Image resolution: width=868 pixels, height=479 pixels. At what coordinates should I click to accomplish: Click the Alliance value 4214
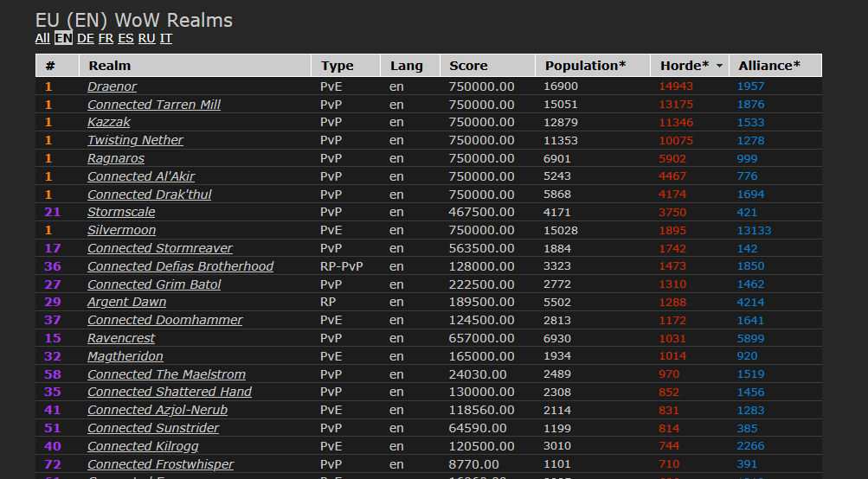click(x=750, y=302)
